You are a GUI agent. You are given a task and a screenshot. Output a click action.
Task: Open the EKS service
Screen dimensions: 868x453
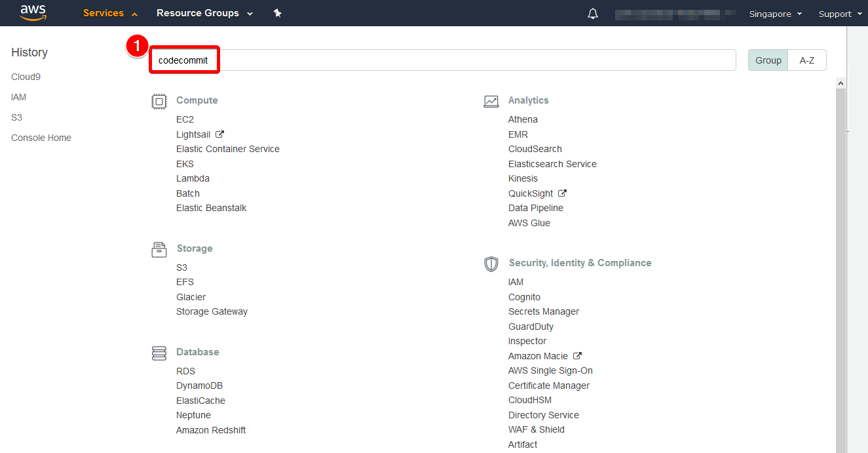point(185,164)
